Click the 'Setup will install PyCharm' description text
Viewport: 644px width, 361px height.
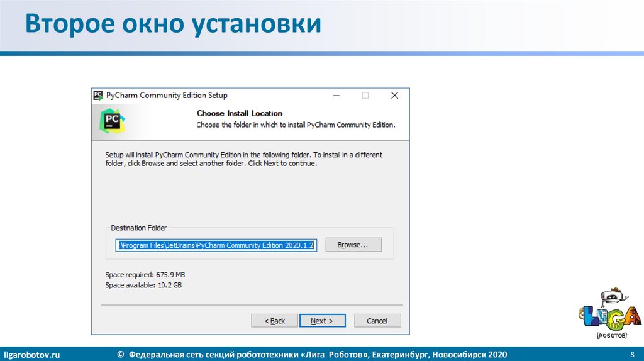243,159
